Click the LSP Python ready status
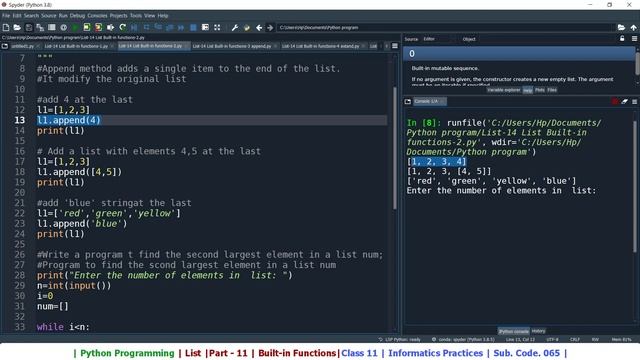This screenshot has height=360, width=640. [399, 339]
